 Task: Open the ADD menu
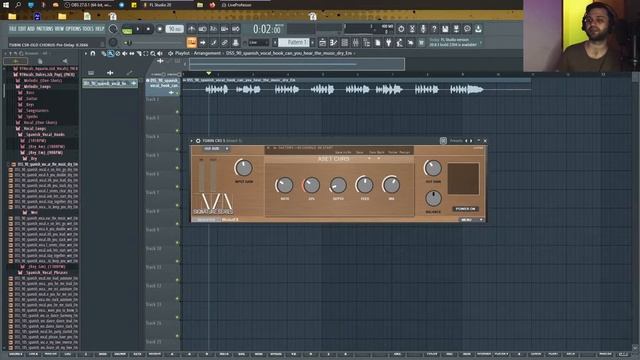31,29
